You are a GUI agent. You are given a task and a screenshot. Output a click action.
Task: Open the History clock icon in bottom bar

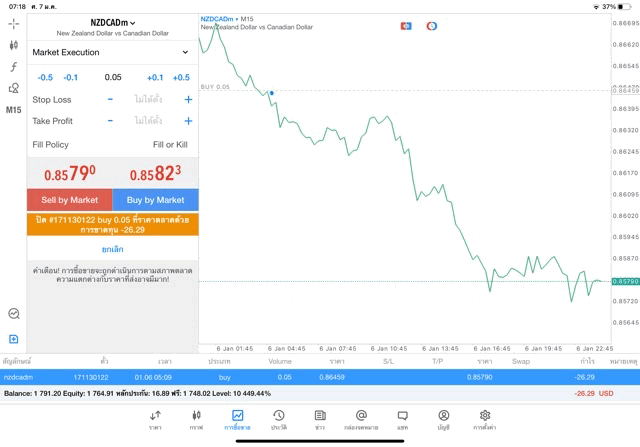[279, 418]
